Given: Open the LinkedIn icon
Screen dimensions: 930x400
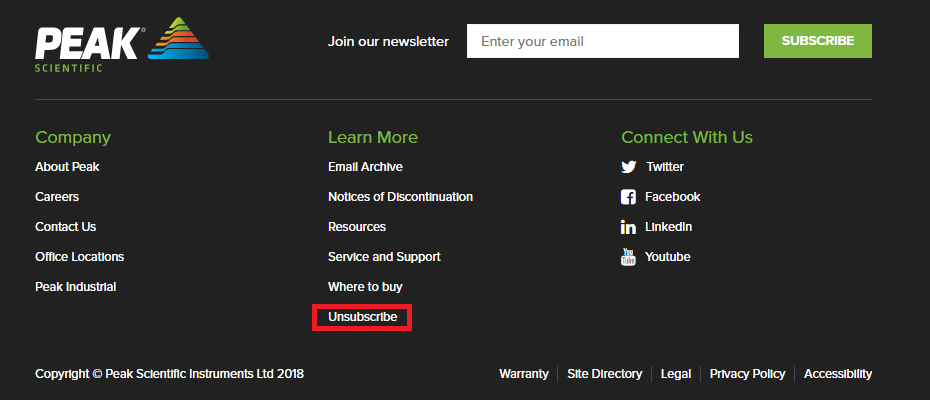Looking at the screenshot, I should (x=628, y=227).
